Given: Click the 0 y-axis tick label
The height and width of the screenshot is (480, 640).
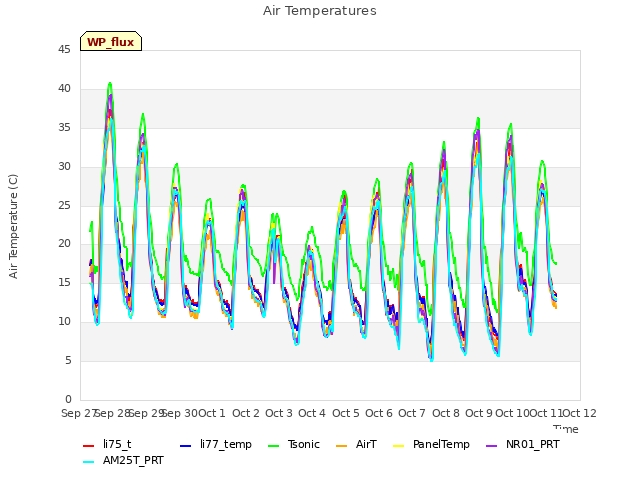Looking at the screenshot, I should [68, 399].
